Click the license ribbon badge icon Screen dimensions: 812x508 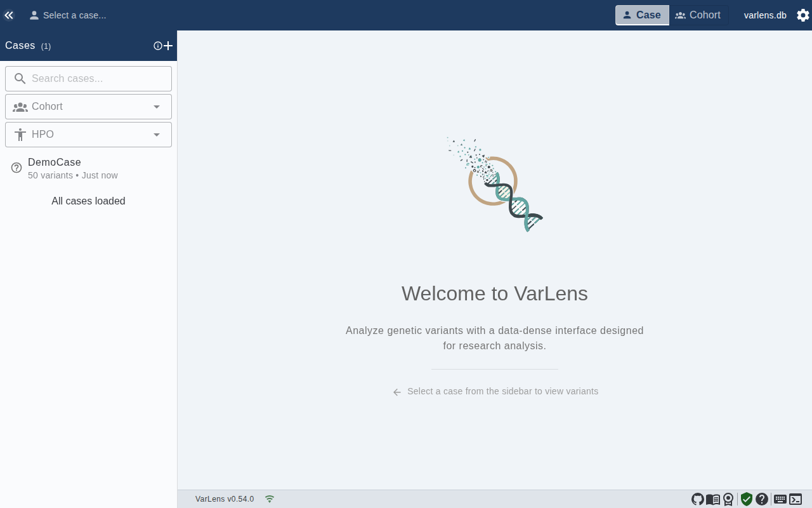pos(728,499)
